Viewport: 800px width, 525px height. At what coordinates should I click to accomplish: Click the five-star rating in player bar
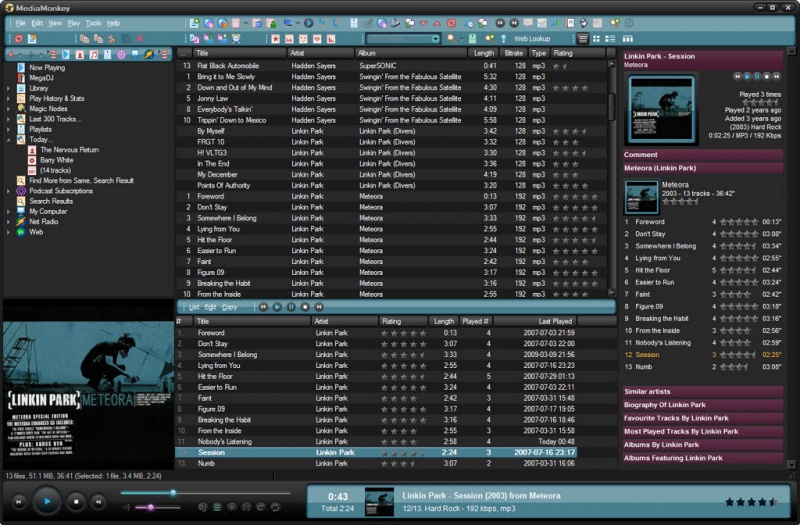[x=751, y=502]
